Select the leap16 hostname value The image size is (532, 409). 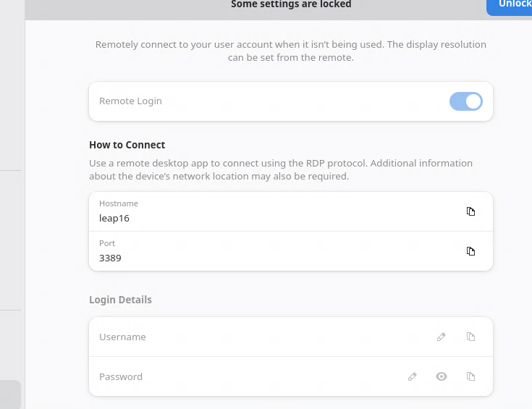pyautogui.click(x=114, y=218)
